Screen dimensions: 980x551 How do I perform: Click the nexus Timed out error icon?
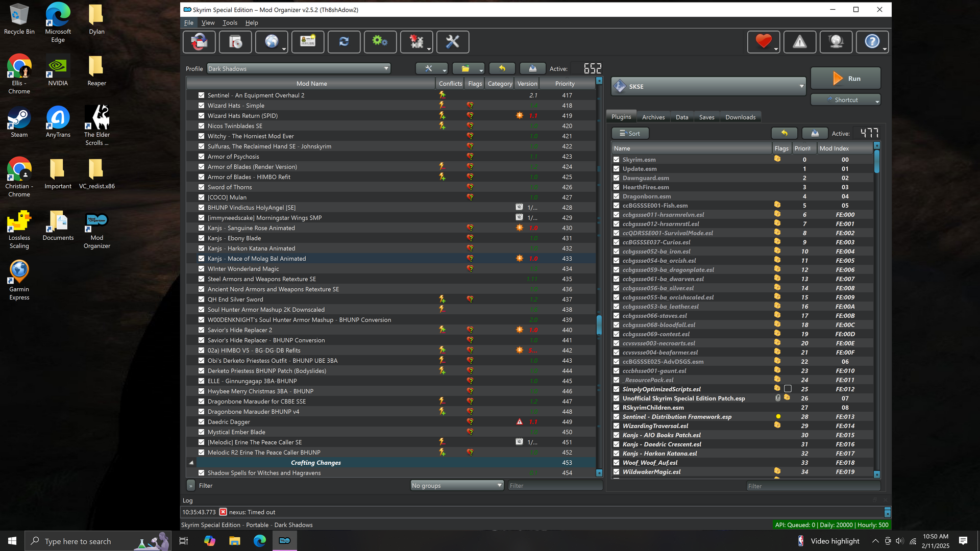coord(223,512)
